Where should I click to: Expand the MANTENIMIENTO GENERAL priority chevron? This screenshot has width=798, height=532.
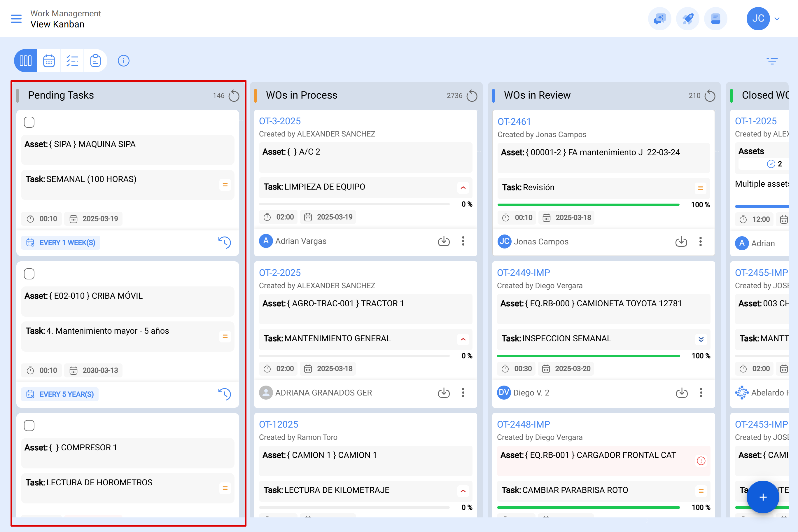point(463,339)
